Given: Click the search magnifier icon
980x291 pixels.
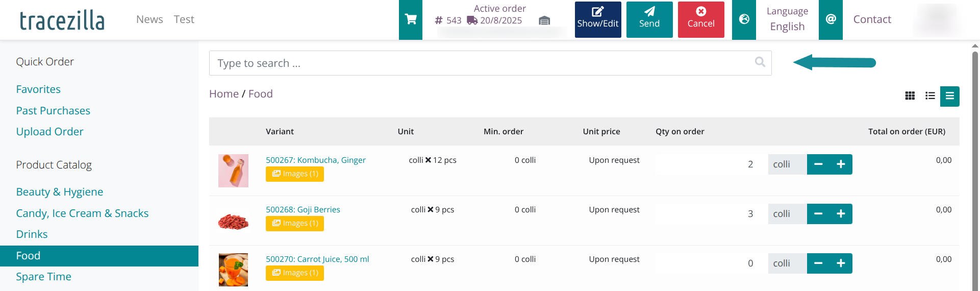Looking at the screenshot, I should pyautogui.click(x=760, y=62).
